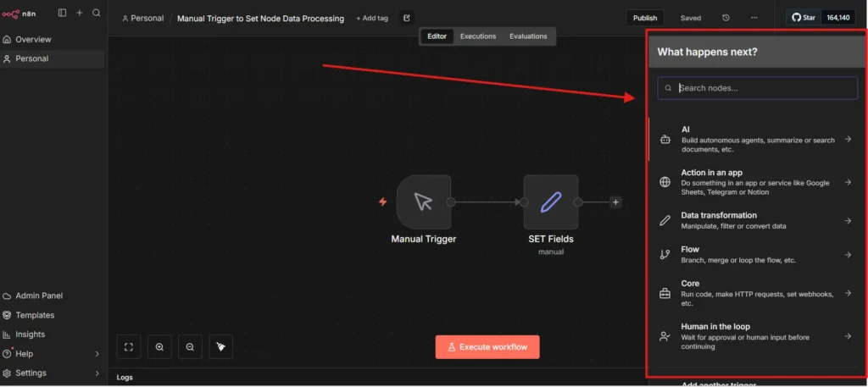This screenshot has height=387, width=868.
Task: Click the zoom out icon
Action: click(190, 347)
